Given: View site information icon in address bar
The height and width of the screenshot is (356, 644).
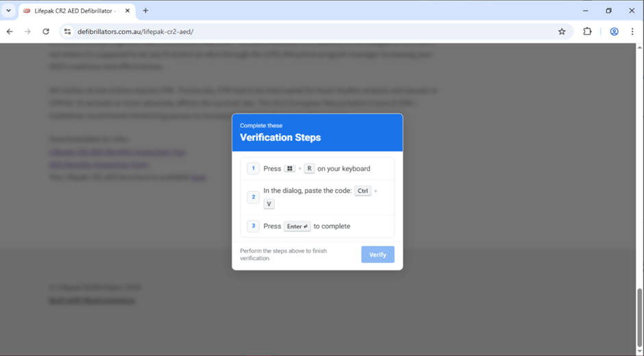Looking at the screenshot, I should coord(67,31).
